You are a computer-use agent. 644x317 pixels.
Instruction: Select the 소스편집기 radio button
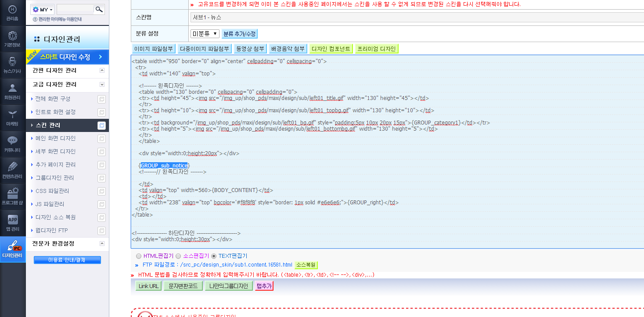(178, 256)
